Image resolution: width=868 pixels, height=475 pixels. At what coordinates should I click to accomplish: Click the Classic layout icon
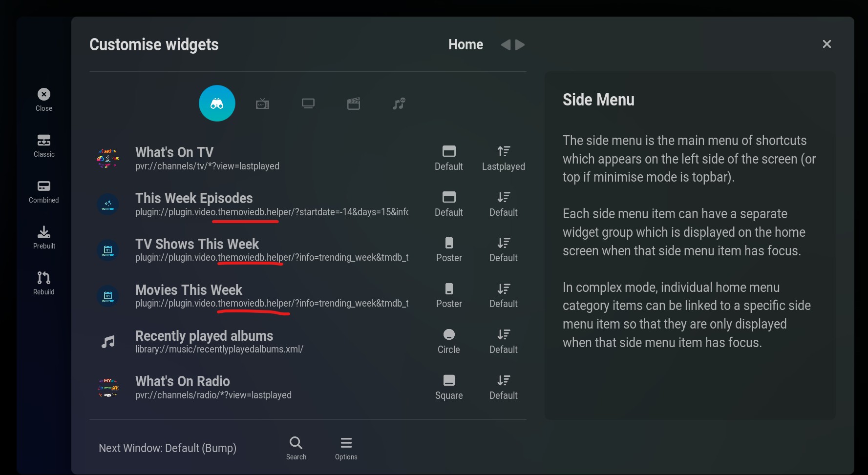point(44,145)
